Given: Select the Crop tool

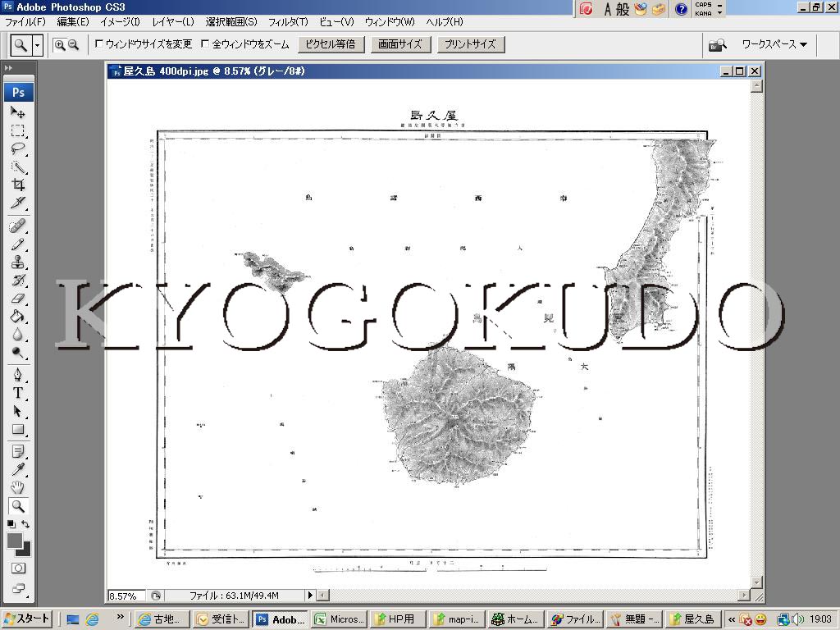Looking at the screenshot, I should click(x=18, y=185).
